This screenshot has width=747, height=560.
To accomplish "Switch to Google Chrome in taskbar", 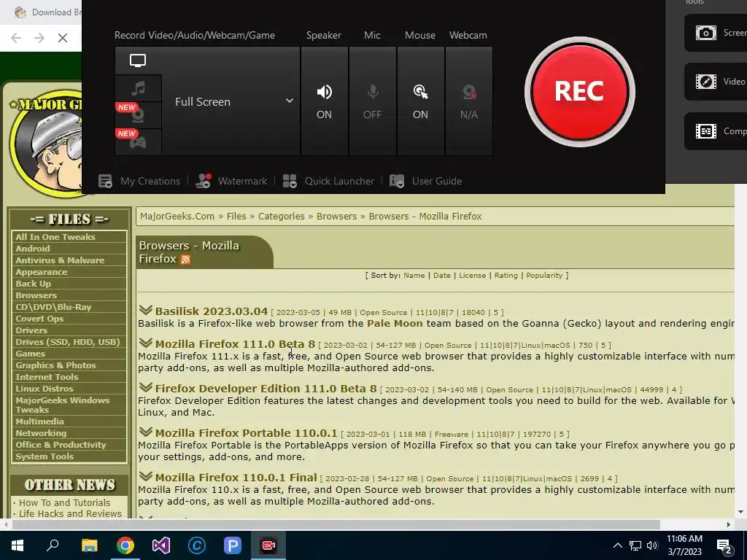I will coord(125,545).
